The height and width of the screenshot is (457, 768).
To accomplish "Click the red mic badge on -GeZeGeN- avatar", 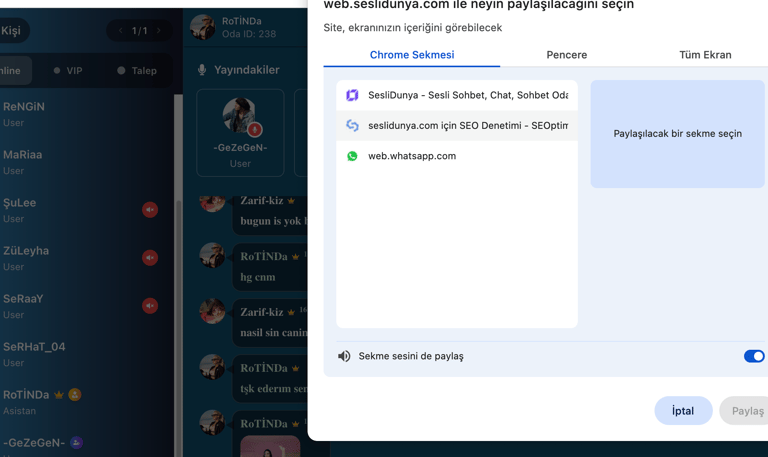I will point(254,130).
